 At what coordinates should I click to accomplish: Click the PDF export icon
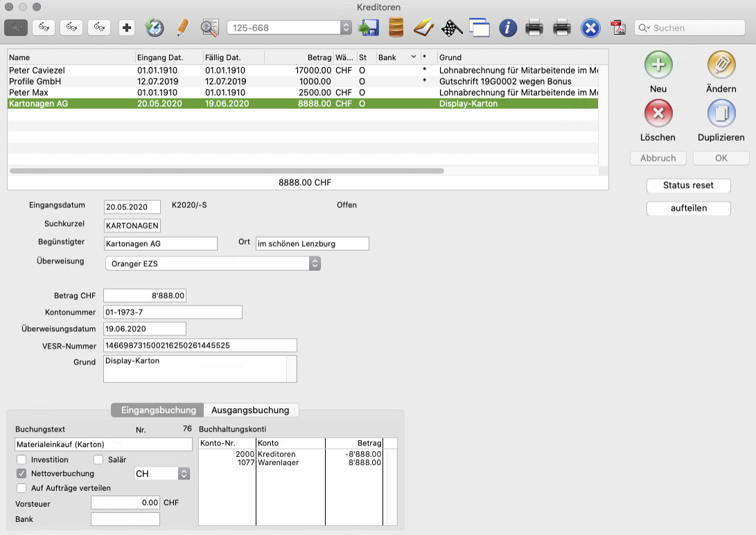[617, 28]
